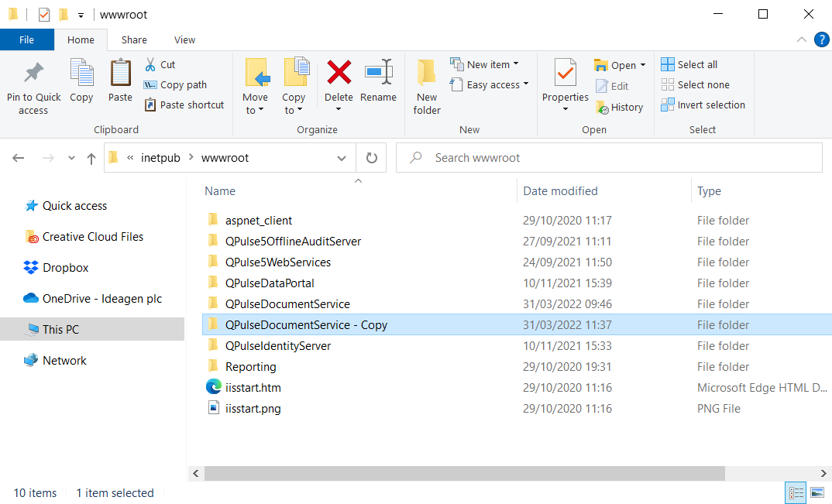Switch to the Share ribbon tab
832x504 pixels.
[134, 39]
